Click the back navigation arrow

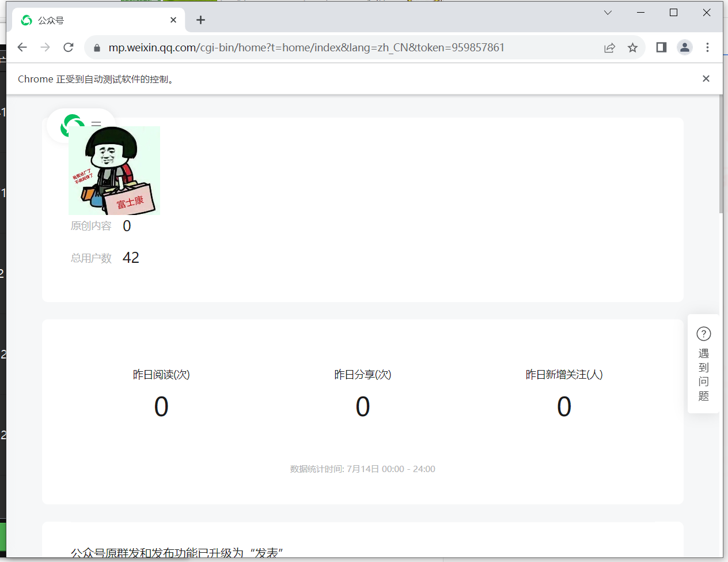point(22,47)
